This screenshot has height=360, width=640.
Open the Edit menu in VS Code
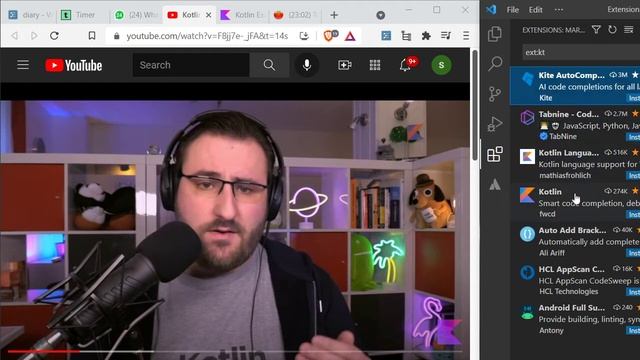(x=536, y=9)
